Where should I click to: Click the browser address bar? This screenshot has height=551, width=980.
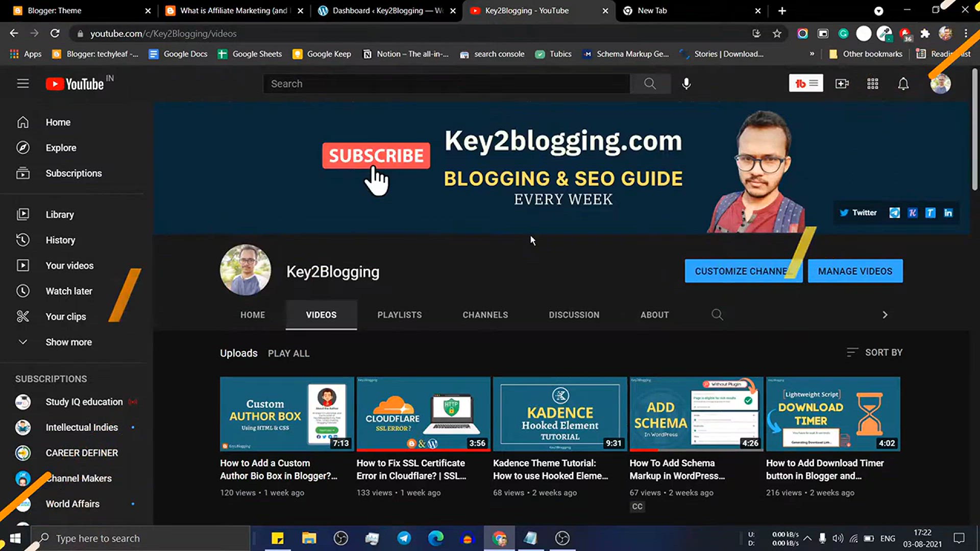tap(408, 34)
